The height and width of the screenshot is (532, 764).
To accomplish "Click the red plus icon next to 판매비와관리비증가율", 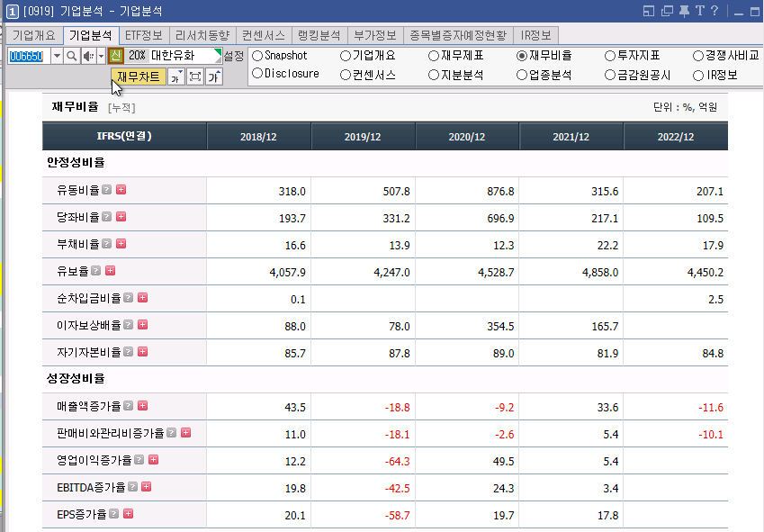I will 185,433.
